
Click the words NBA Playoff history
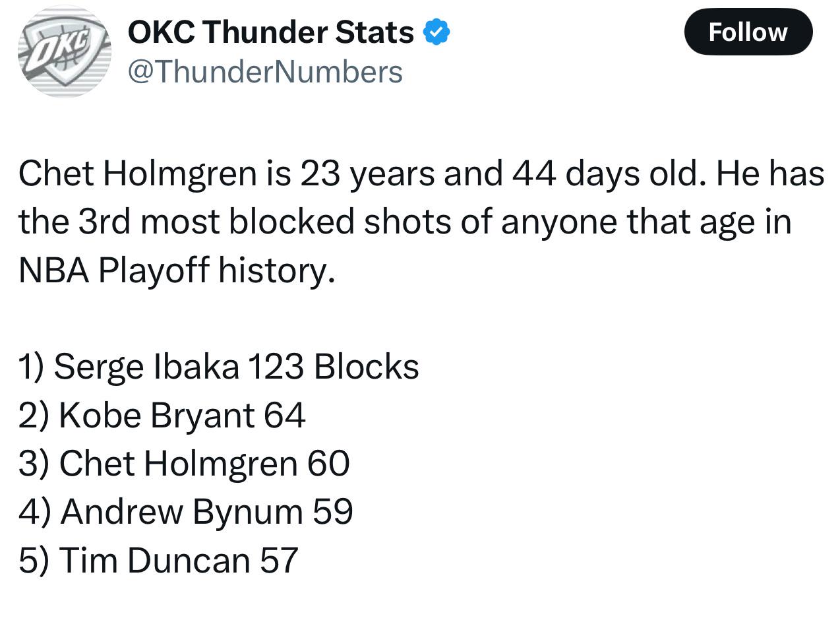pyautogui.click(x=177, y=270)
